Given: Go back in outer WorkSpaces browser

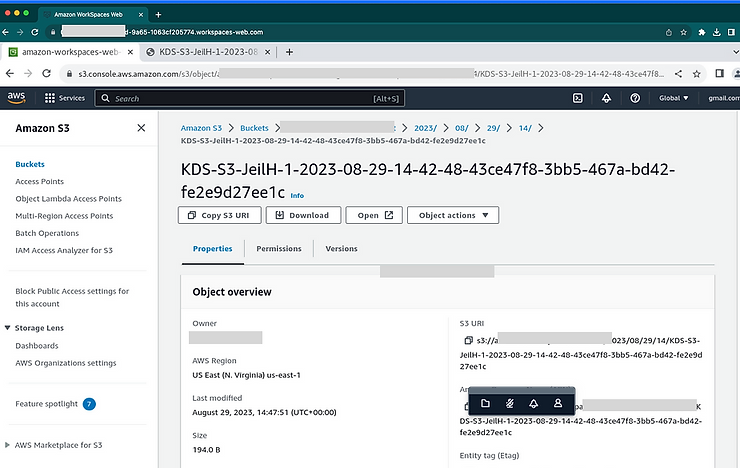Looking at the screenshot, I should click(6, 32).
